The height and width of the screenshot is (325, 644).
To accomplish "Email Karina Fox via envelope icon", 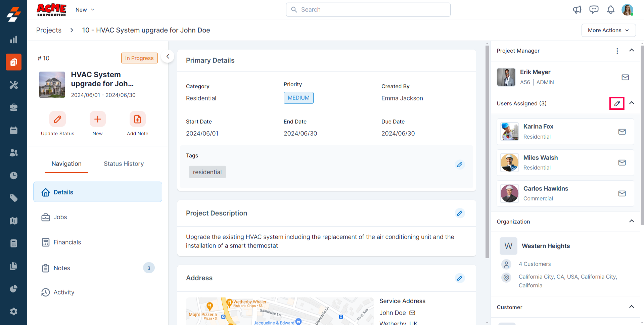I will pos(622,132).
